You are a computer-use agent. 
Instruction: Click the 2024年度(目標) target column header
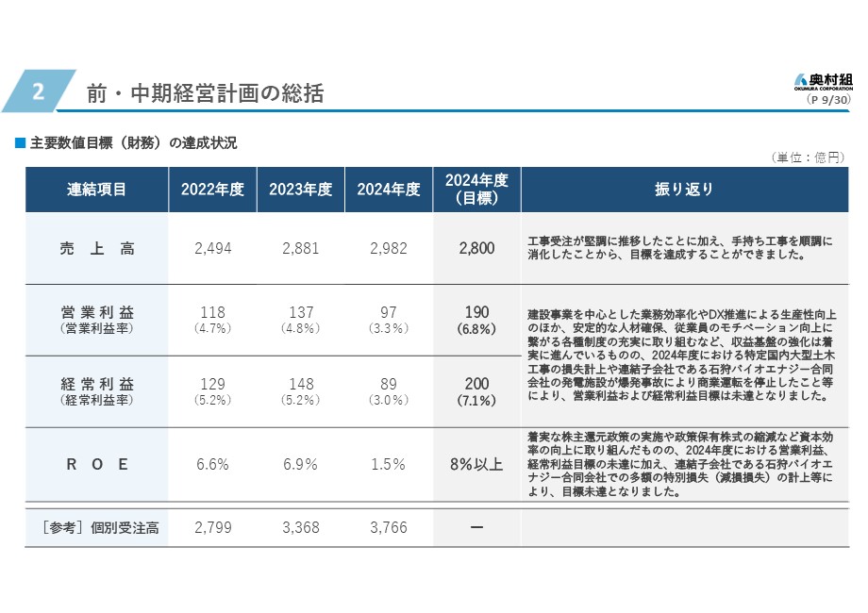click(x=476, y=190)
